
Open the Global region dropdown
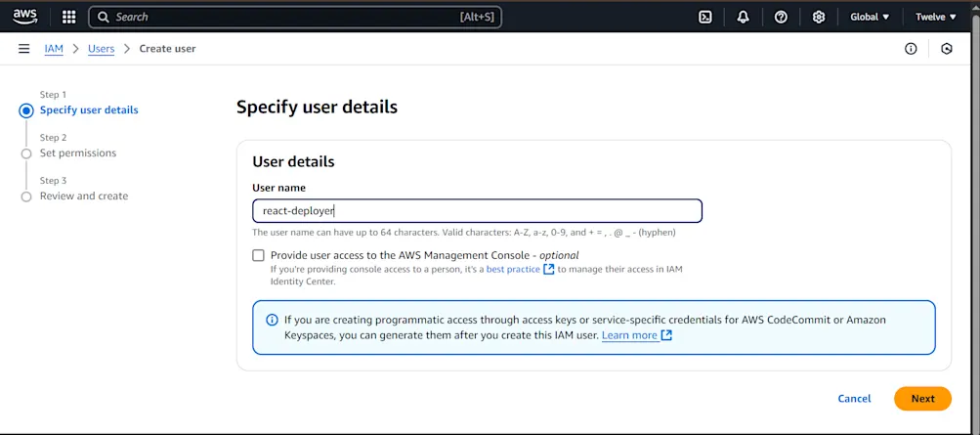tap(870, 17)
